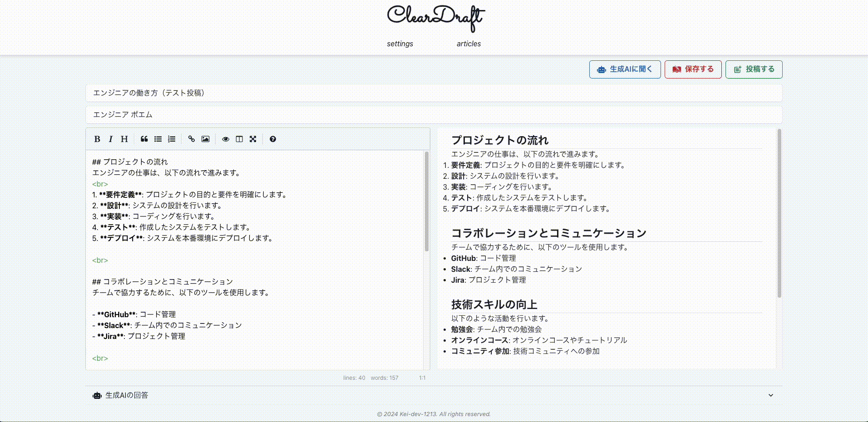The width and height of the screenshot is (868, 422).
Task: Click 'コラボレーションとコミュニケーション' preview heading
Action: click(549, 233)
